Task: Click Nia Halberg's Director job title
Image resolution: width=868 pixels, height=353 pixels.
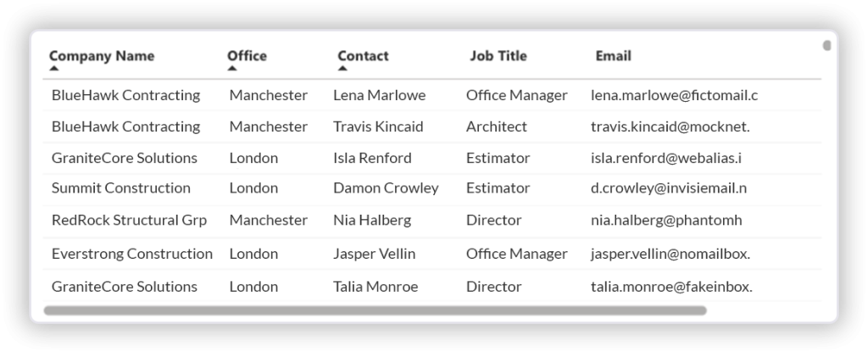Action: [493, 220]
